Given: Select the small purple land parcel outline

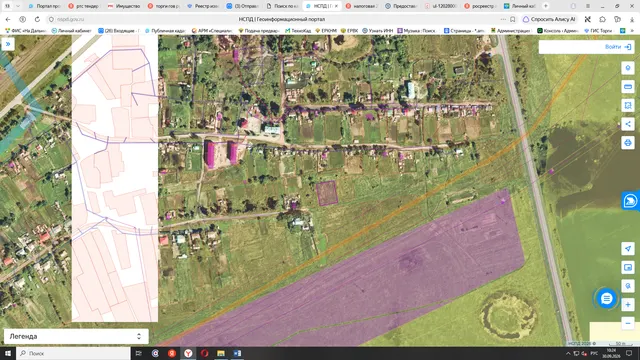Looking at the screenshot, I should (327, 193).
